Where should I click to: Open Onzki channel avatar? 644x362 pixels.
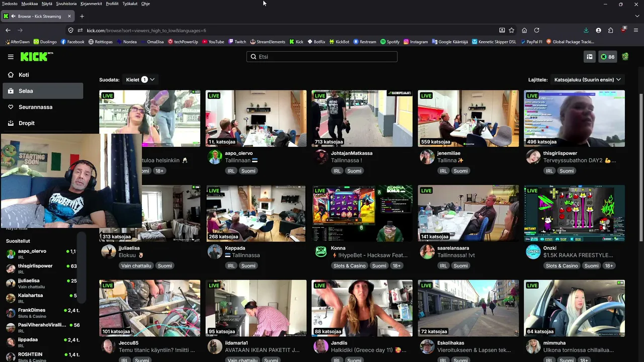(x=533, y=252)
